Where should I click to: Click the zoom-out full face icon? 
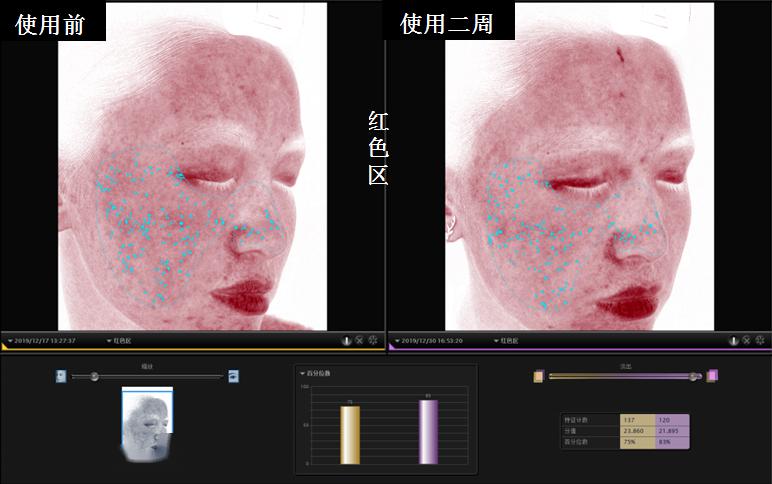(61, 376)
